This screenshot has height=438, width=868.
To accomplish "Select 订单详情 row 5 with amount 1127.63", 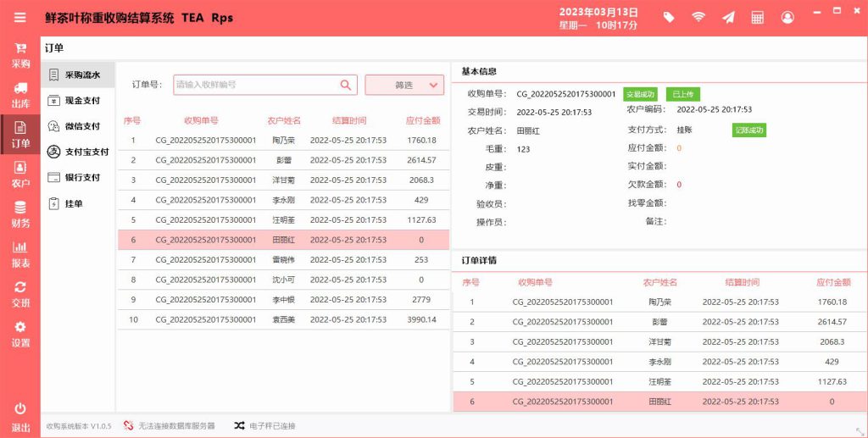I will [659, 381].
